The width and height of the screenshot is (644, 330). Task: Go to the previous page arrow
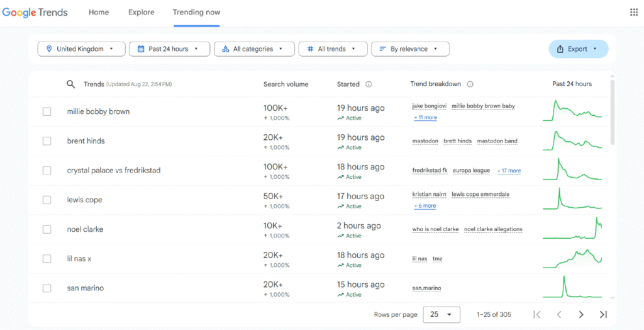tap(558, 314)
